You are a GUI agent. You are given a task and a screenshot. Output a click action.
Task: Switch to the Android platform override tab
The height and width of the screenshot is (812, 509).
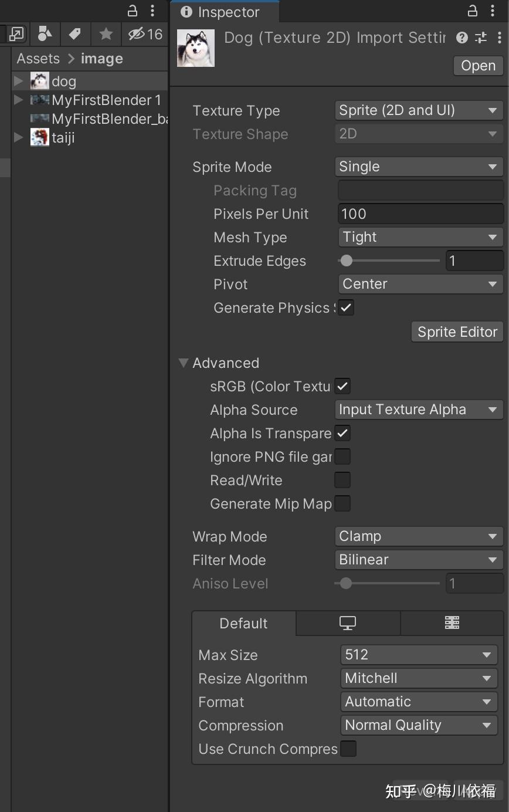[x=452, y=623]
